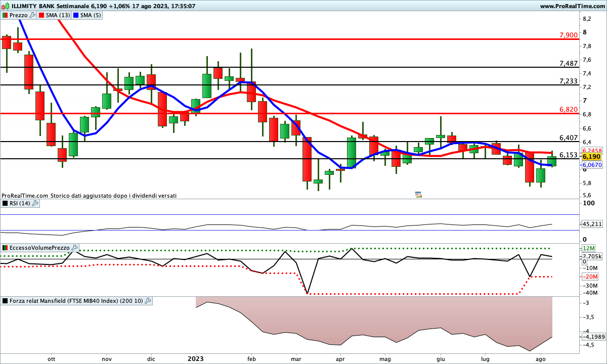This screenshot has height=364, width=607.
Task: Click the 8,2 price scale label
Action: tap(587, 19)
